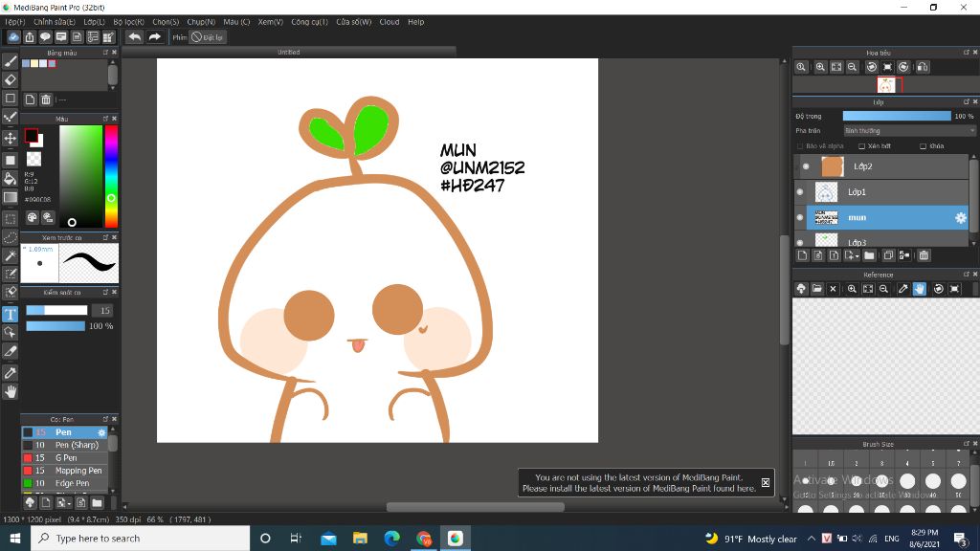Close the MediBang update notification
Screen dimensions: 980x551
[x=765, y=483]
